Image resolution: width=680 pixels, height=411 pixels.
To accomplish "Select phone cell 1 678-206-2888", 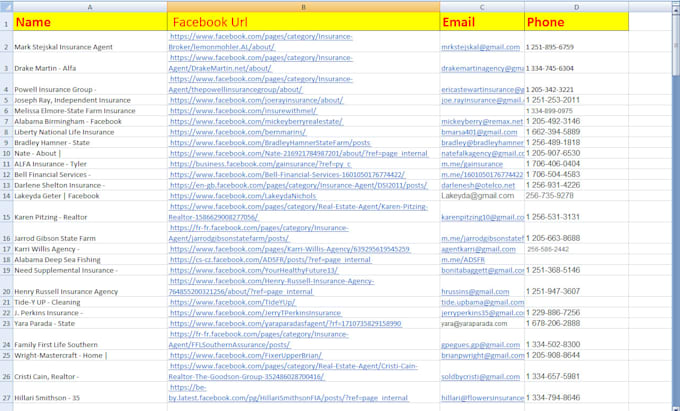I will tap(576, 323).
